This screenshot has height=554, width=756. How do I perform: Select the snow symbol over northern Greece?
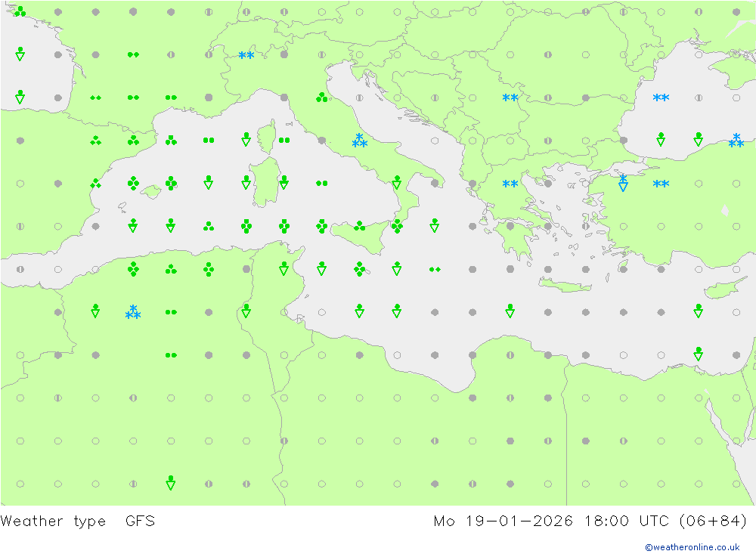pos(510,184)
